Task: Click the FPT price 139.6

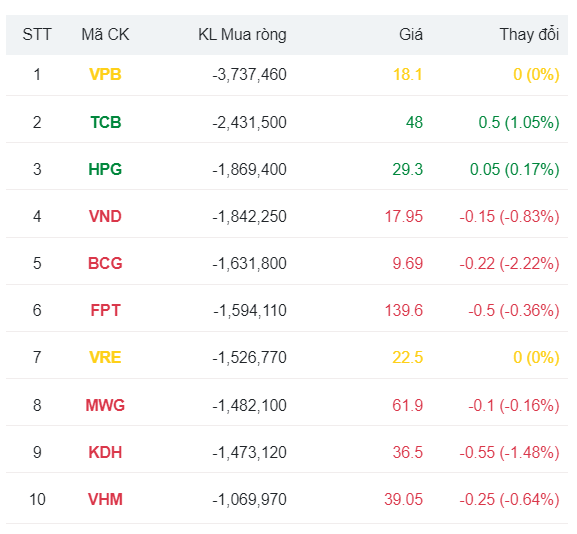Action: click(404, 310)
